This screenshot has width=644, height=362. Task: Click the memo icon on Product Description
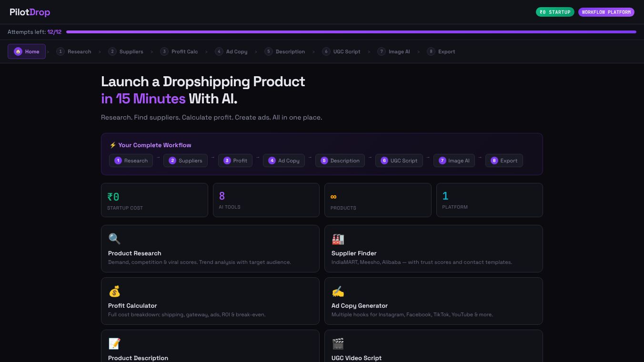click(x=114, y=343)
